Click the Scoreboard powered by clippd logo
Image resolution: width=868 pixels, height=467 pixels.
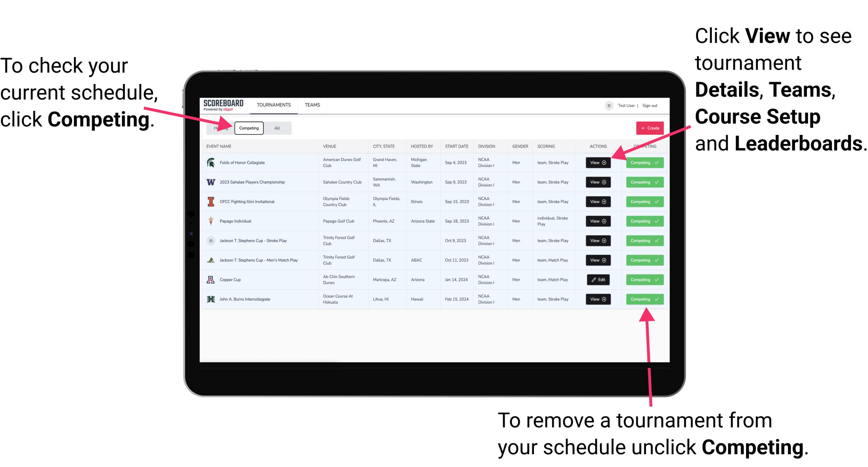click(223, 105)
